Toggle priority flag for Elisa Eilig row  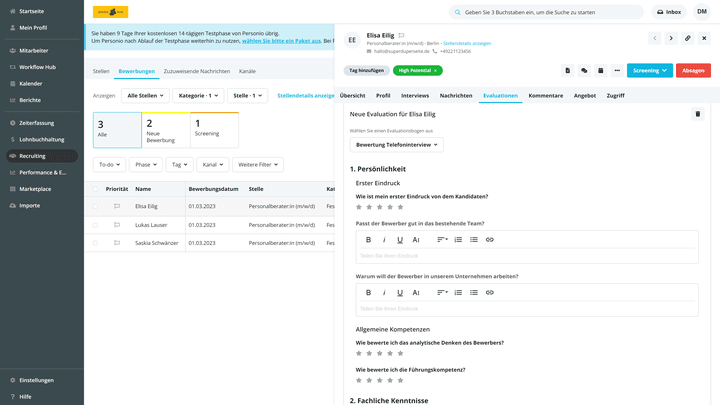(x=117, y=206)
